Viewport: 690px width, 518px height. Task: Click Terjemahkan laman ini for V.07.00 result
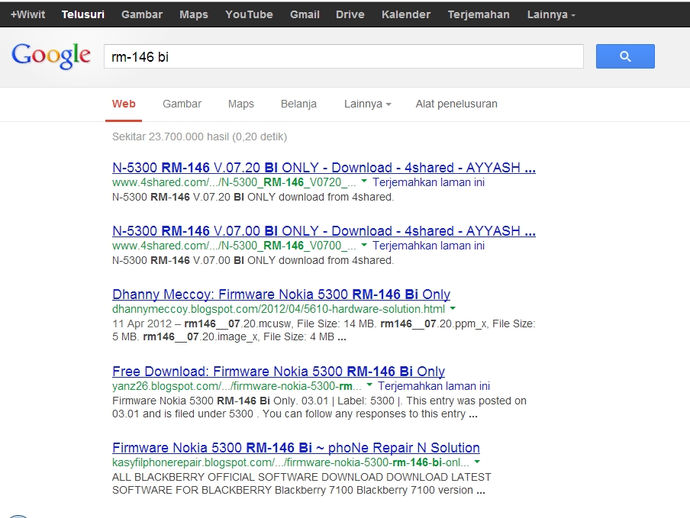click(x=429, y=246)
